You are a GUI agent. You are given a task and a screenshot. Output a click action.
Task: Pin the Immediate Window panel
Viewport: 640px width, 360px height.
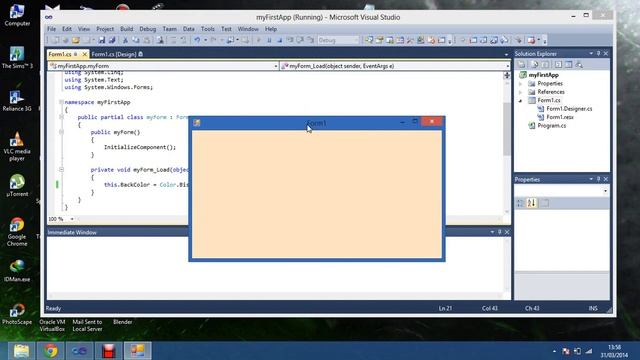pyautogui.click(x=500, y=232)
